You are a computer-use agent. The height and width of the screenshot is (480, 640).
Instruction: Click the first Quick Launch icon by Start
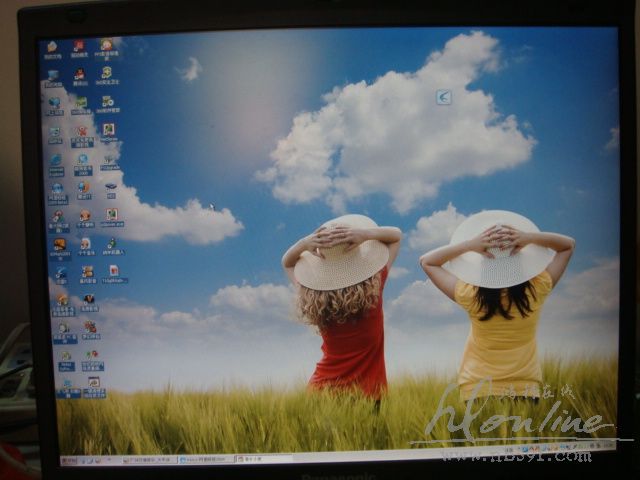(x=83, y=461)
